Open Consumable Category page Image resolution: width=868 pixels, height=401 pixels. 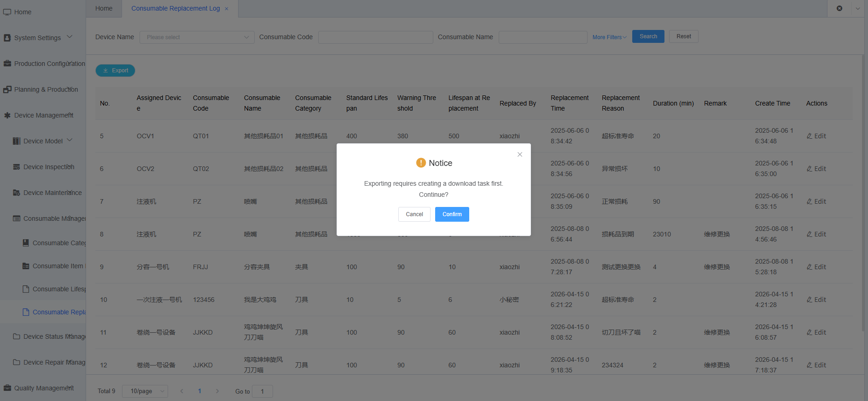click(x=43, y=243)
